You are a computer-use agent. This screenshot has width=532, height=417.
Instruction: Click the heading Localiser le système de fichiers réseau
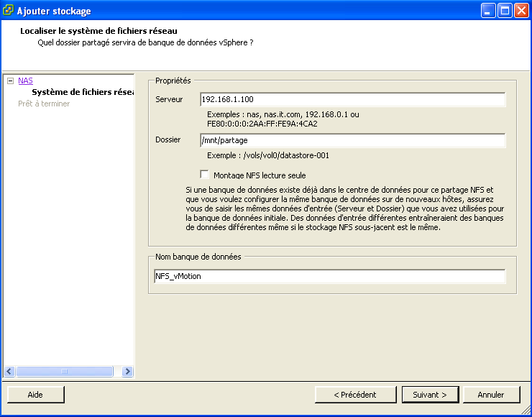click(98, 31)
